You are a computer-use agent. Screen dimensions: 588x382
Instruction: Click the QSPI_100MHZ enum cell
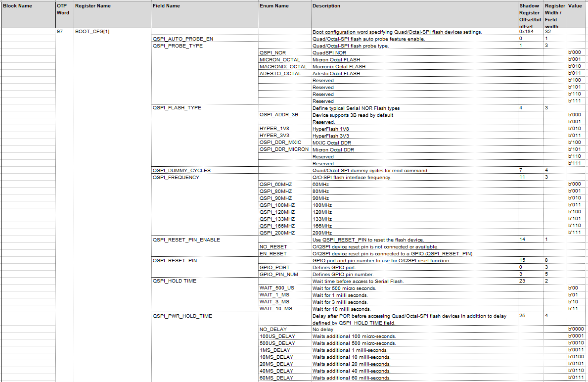pyautogui.click(x=285, y=205)
